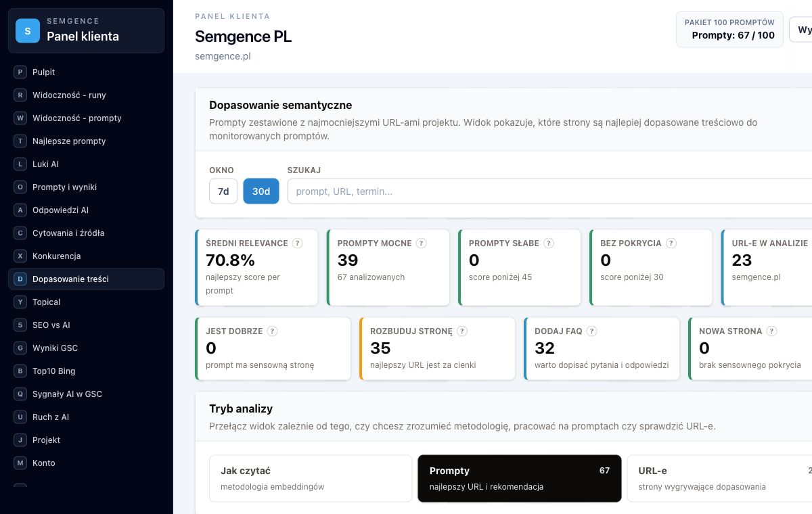
Task: Open help tooltip for Prompty słabe
Action: [x=549, y=243]
